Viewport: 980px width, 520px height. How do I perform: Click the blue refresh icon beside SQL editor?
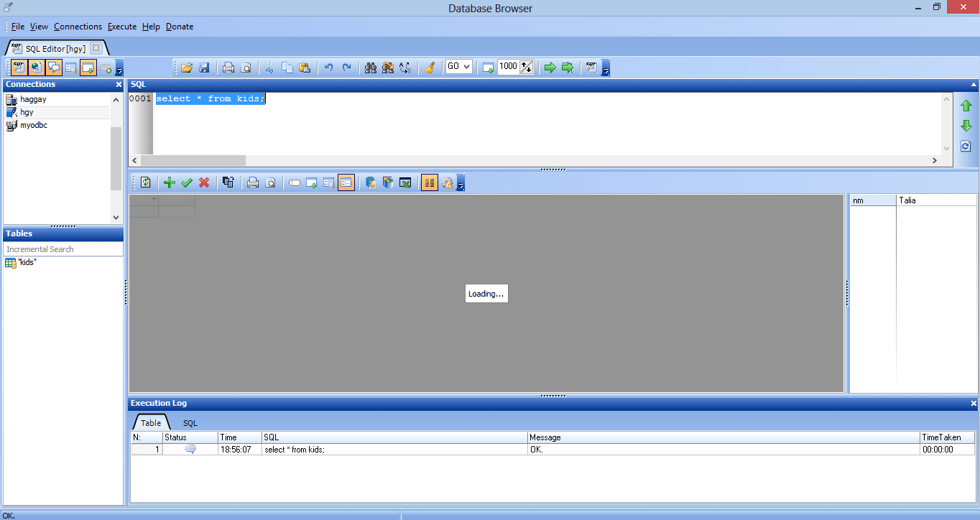click(x=966, y=146)
